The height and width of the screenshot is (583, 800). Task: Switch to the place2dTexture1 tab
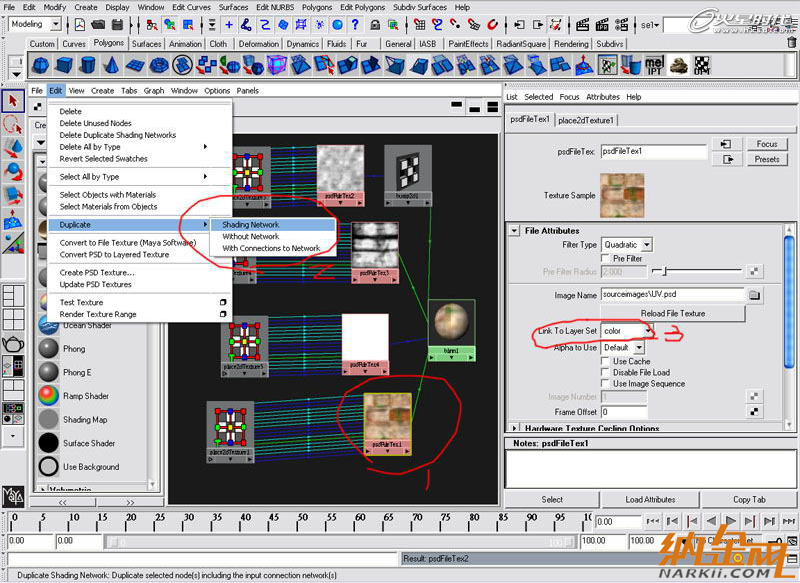[x=587, y=120]
